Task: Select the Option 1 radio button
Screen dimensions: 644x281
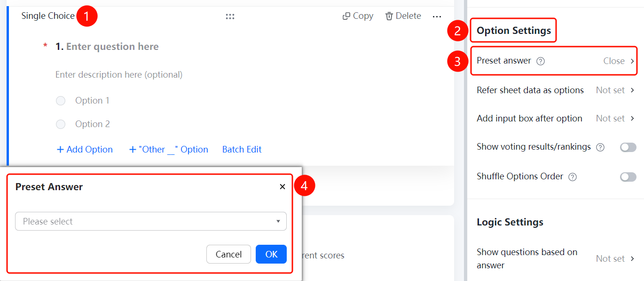Action: tap(61, 101)
